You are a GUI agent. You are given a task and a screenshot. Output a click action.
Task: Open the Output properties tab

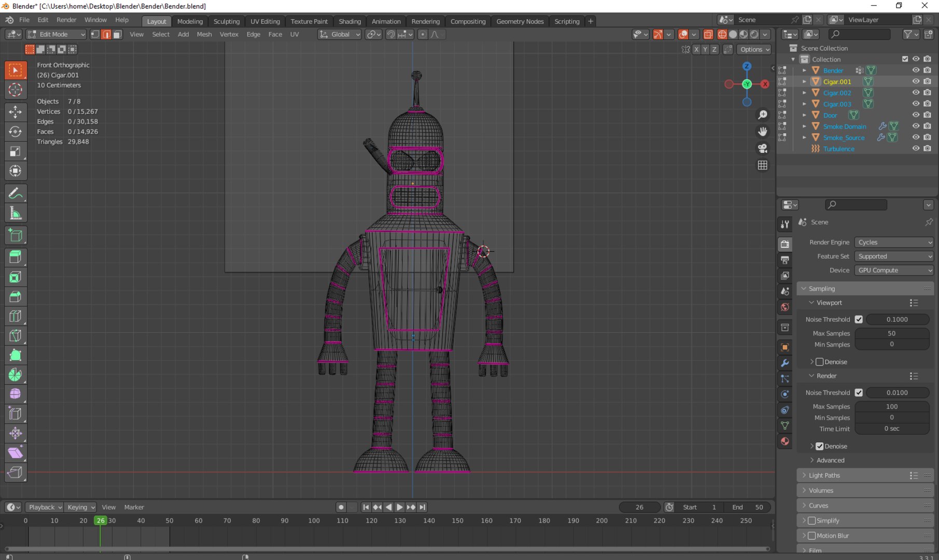point(785,260)
